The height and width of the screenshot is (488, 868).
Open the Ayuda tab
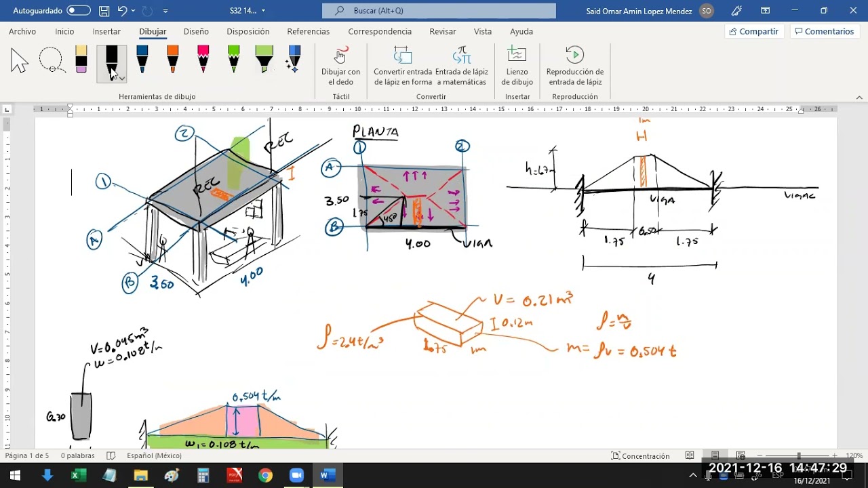[521, 31]
